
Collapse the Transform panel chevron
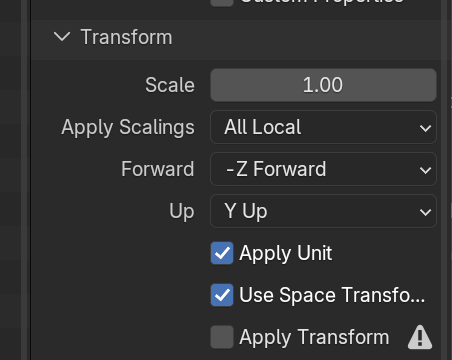tap(62, 37)
